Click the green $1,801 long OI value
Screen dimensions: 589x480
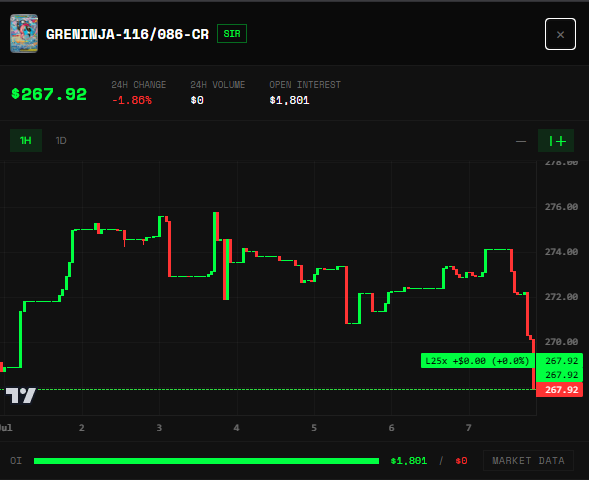(x=409, y=461)
